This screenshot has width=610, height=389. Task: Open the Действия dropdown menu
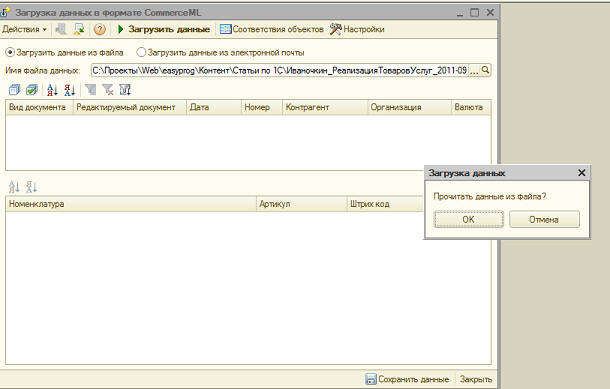tap(24, 29)
